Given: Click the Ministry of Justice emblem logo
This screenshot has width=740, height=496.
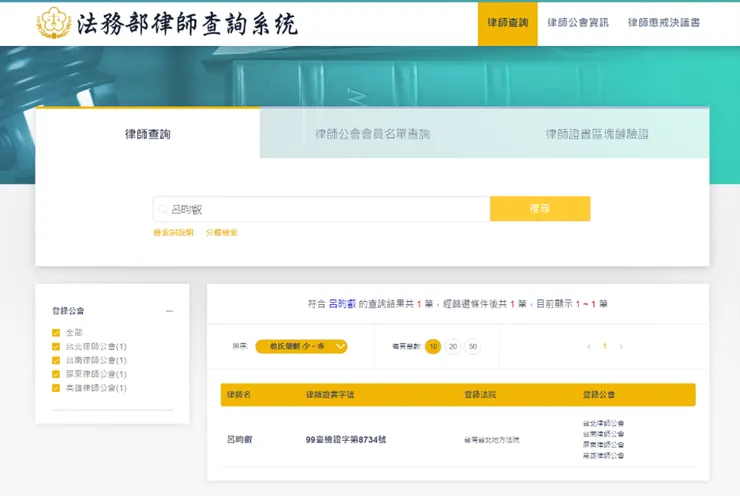Looking at the screenshot, I should pos(54,23).
